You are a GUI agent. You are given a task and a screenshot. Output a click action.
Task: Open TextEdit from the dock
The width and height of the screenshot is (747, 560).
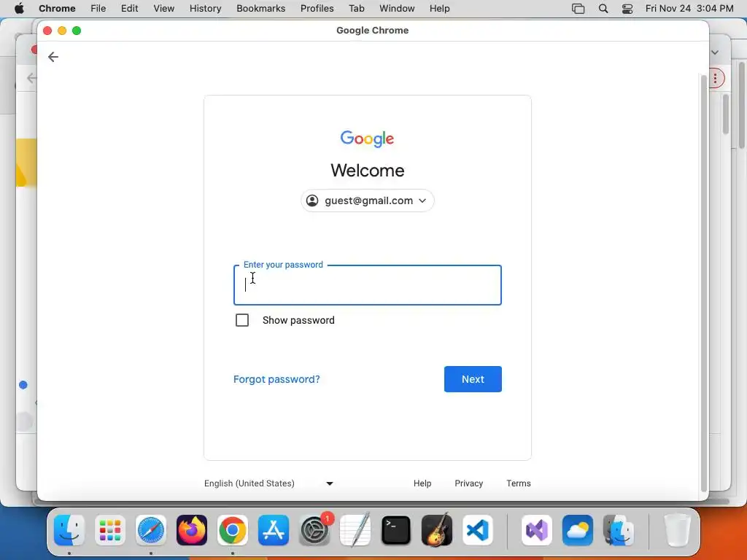coord(355,530)
